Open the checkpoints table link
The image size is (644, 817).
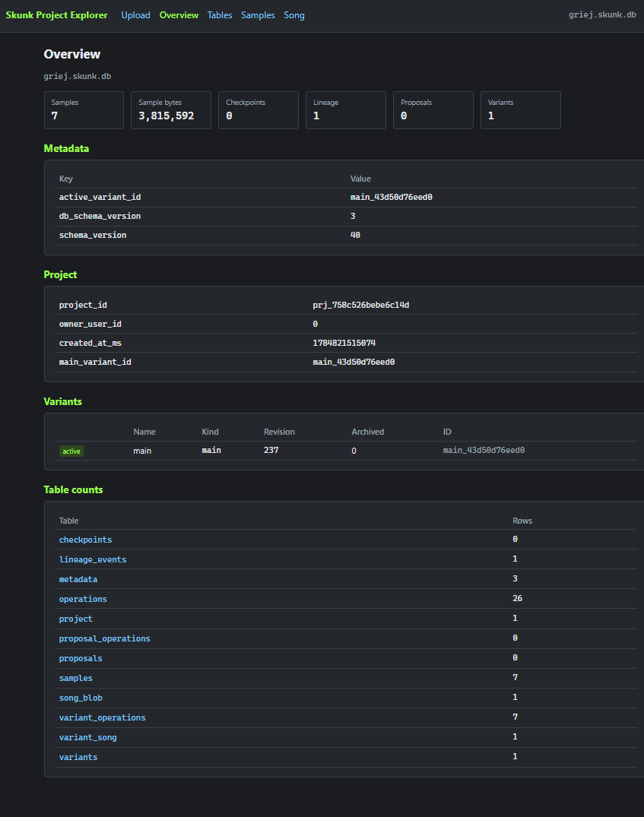[85, 540]
